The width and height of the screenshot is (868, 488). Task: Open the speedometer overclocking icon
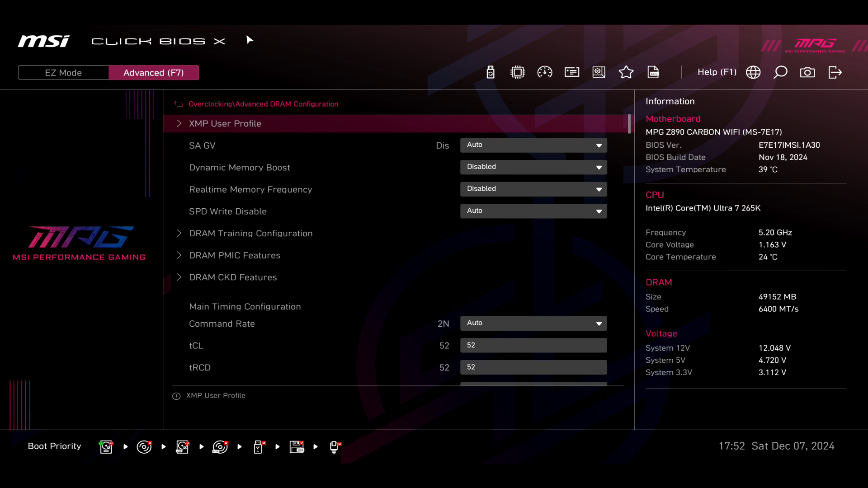pyautogui.click(x=545, y=72)
